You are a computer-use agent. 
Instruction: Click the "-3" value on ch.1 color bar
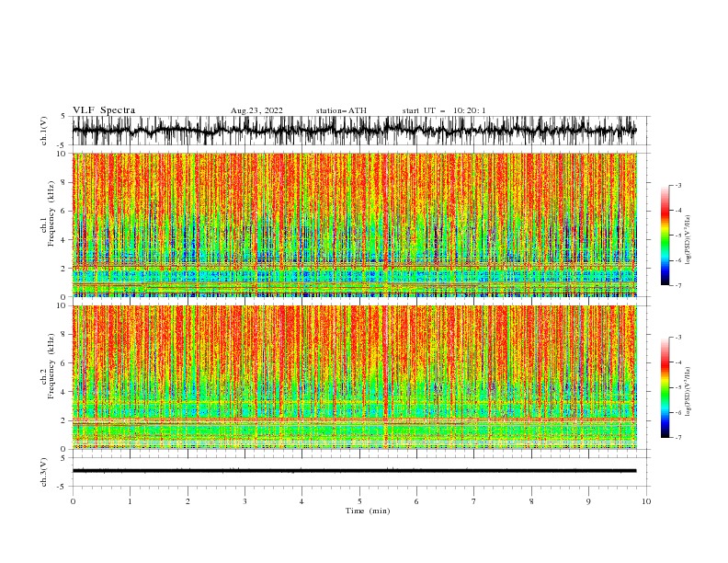(x=677, y=185)
